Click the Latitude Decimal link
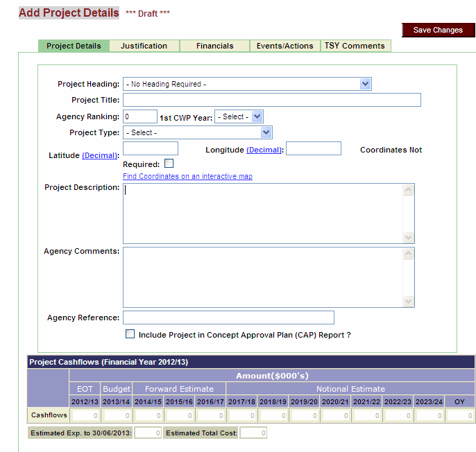Screen dimensions: 476x452 [100, 155]
